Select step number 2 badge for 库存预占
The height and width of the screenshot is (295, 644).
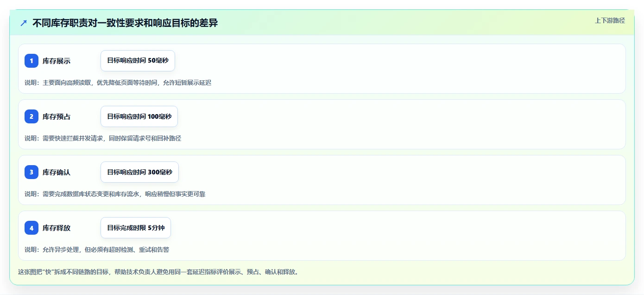pos(32,116)
